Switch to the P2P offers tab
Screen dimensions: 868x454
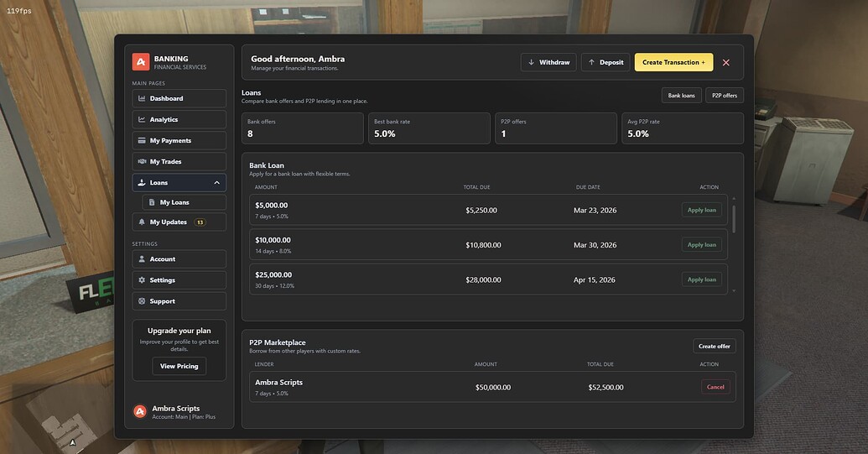(725, 95)
